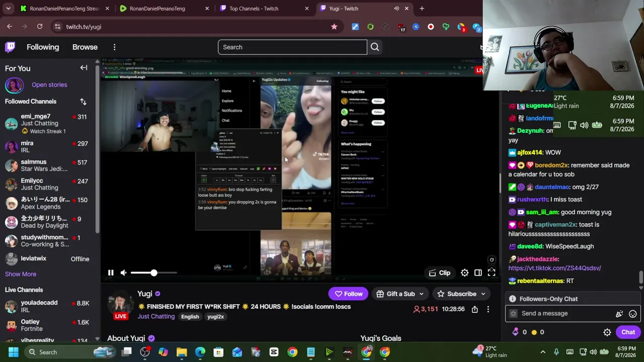Open chat settings gear
Image resolution: width=644 pixels, height=362 pixels.
[607, 332]
